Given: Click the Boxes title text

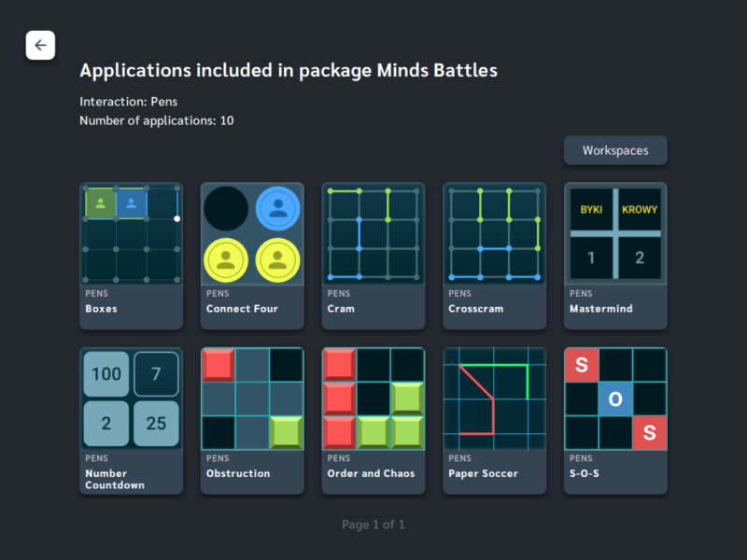Looking at the screenshot, I should 101,309.
